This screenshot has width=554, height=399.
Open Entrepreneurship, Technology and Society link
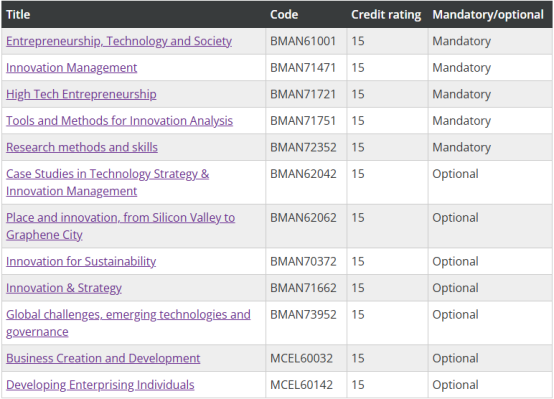(119, 41)
